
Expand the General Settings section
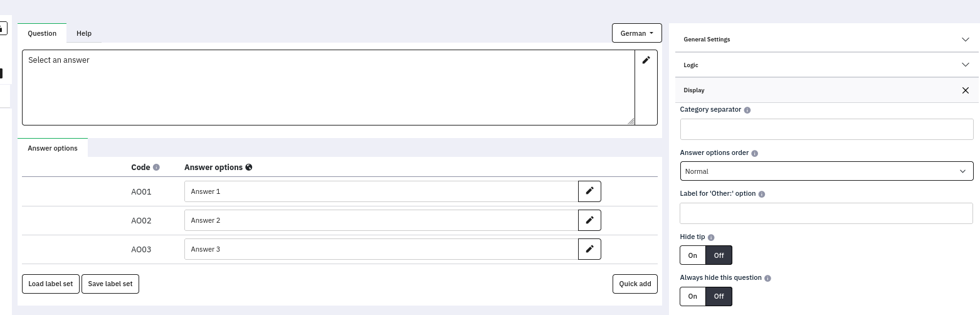click(x=826, y=40)
